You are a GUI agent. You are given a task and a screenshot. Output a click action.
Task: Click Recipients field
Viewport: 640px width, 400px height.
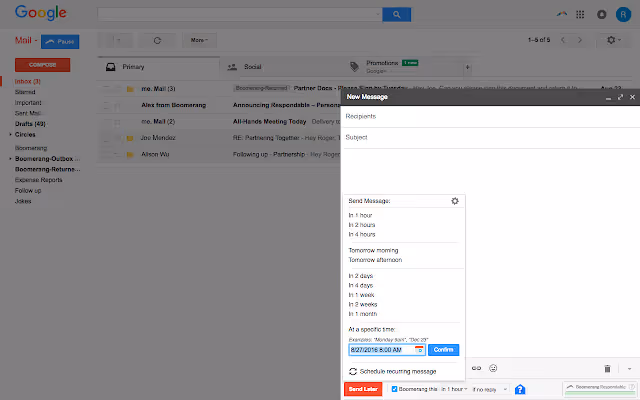490,116
